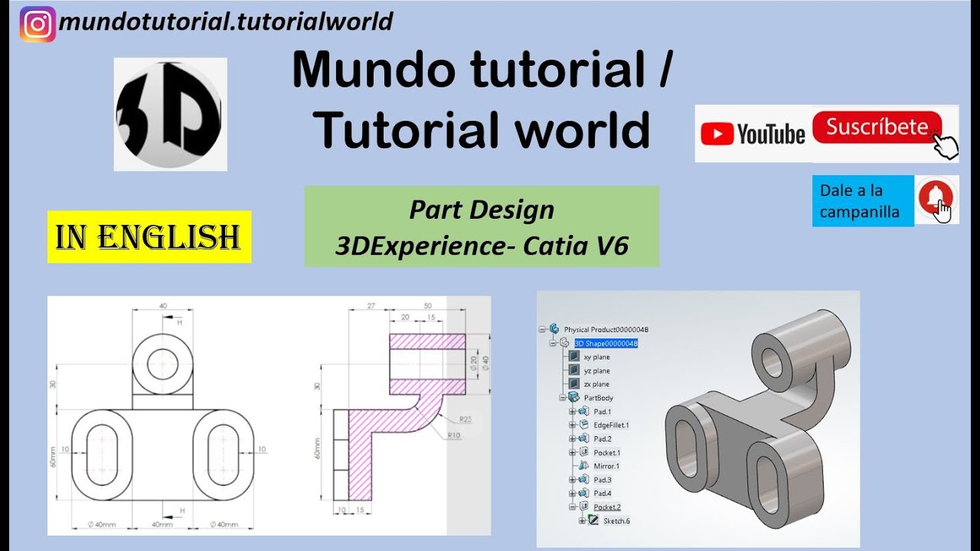Select 'Sketch.6' label in the tree
The image size is (980, 551).
(x=616, y=521)
